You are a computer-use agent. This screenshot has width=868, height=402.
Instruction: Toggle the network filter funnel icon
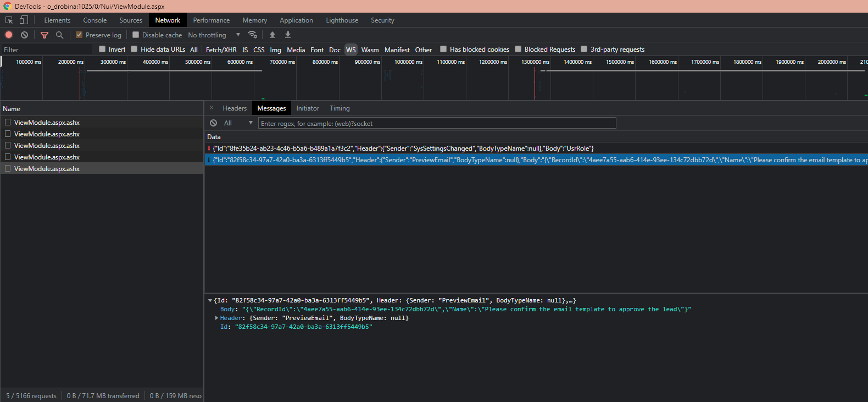(44, 35)
